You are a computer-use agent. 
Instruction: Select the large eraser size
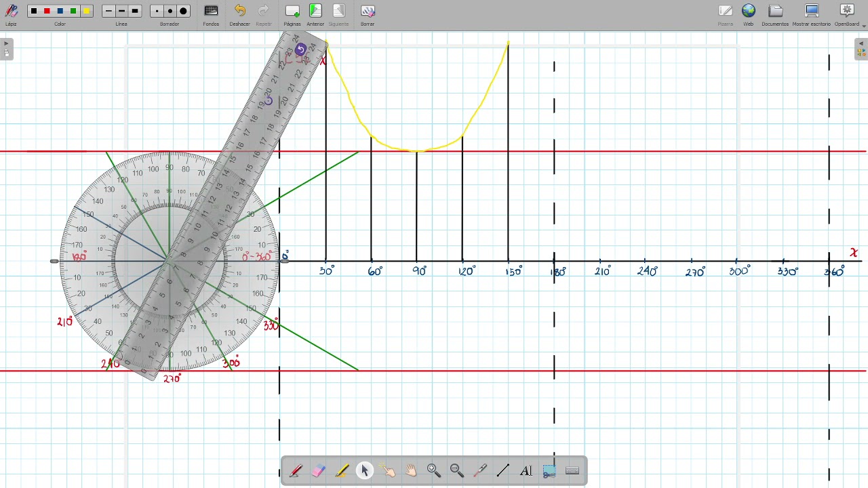183,11
